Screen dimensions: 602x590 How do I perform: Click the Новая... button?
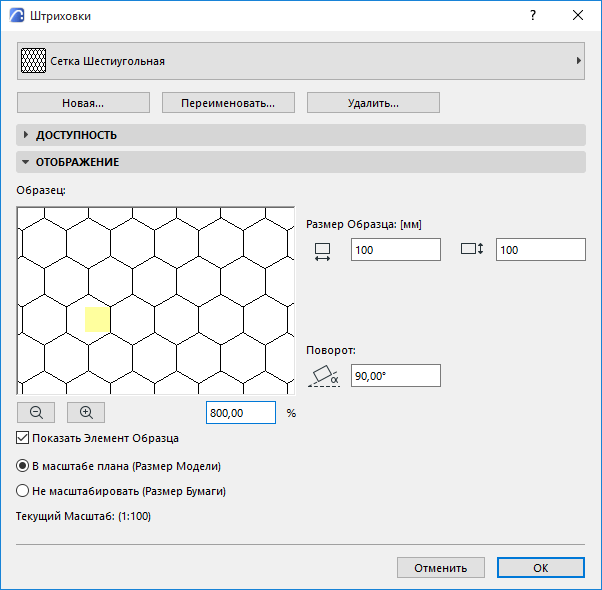click(83, 102)
